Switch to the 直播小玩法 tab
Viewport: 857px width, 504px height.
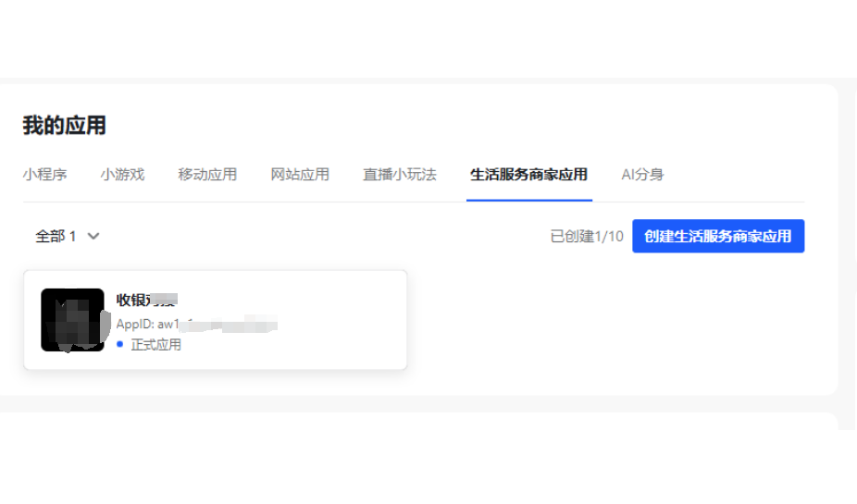coord(399,174)
